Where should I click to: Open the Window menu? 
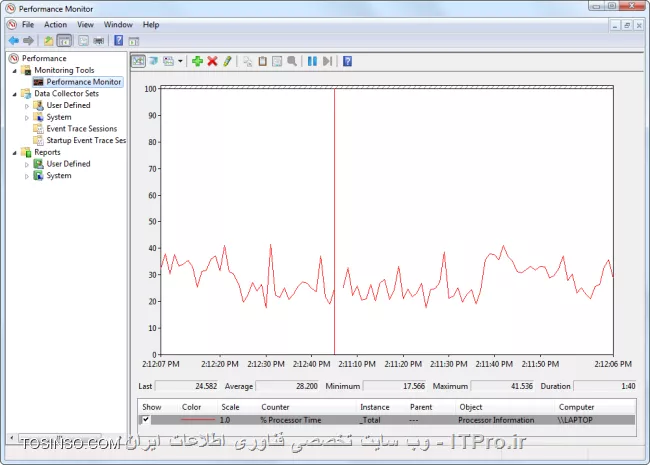click(118, 24)
